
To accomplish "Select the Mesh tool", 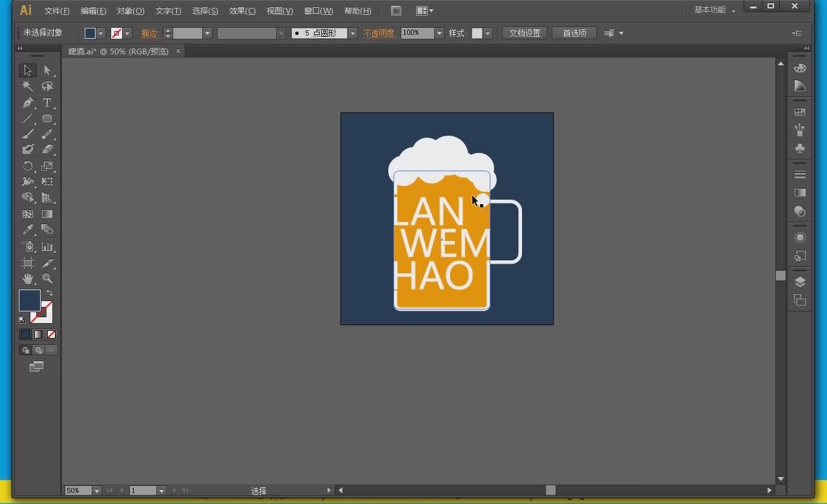I will pos(28,214).
